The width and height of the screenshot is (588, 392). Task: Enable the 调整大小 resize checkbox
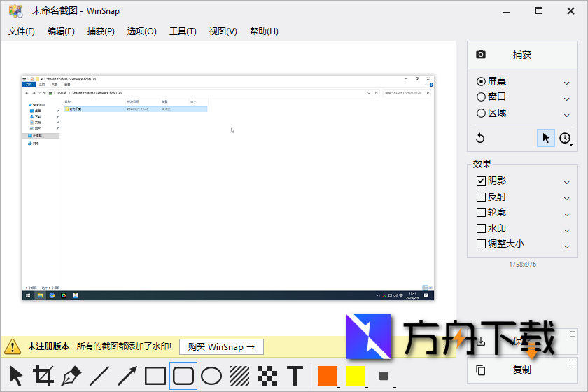click(x=481, y=244)
